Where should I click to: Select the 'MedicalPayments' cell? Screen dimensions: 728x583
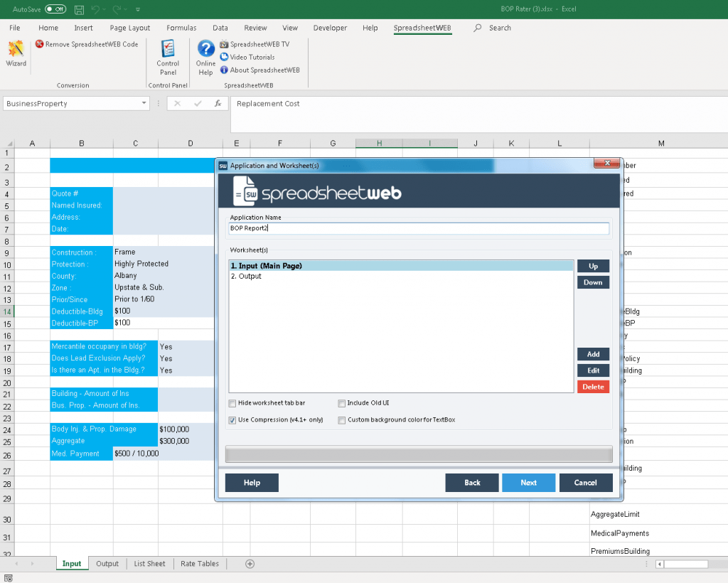pyautogui.click(x=659, y=533)
